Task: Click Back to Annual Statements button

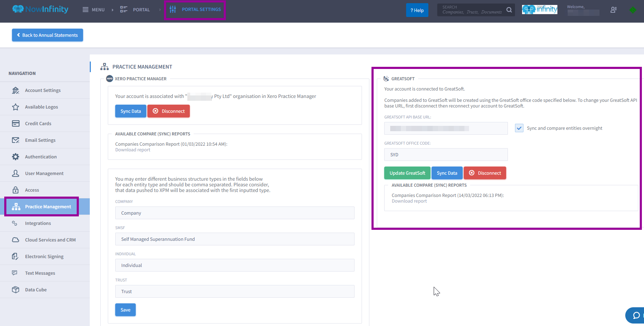Action: tap(47, 35)
